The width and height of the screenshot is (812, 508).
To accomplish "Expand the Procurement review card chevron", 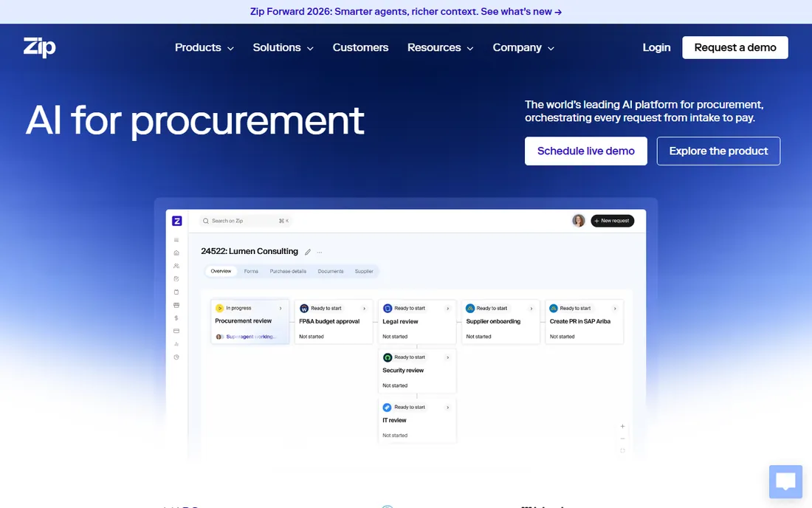I will click(x=281, y=308).
